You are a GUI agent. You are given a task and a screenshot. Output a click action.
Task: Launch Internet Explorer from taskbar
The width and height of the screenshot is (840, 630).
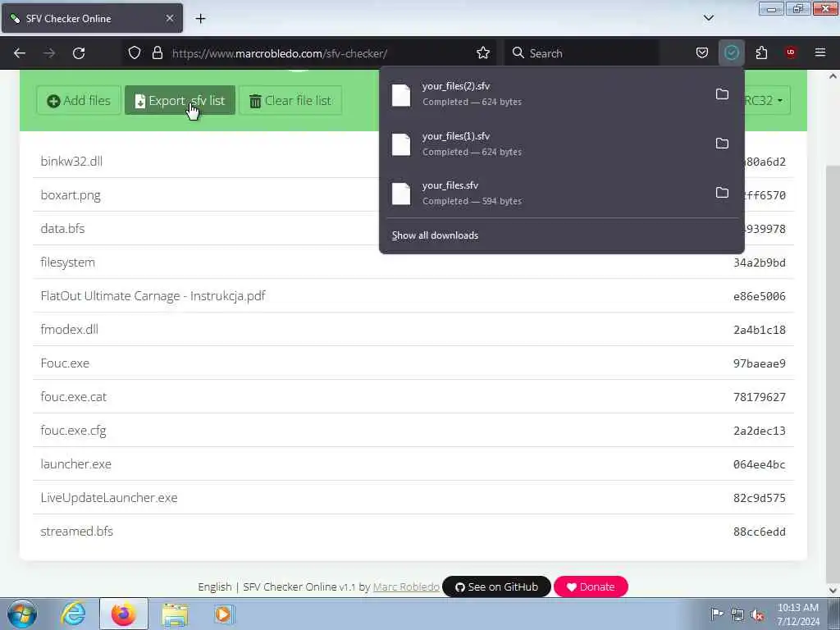[73, 614]
